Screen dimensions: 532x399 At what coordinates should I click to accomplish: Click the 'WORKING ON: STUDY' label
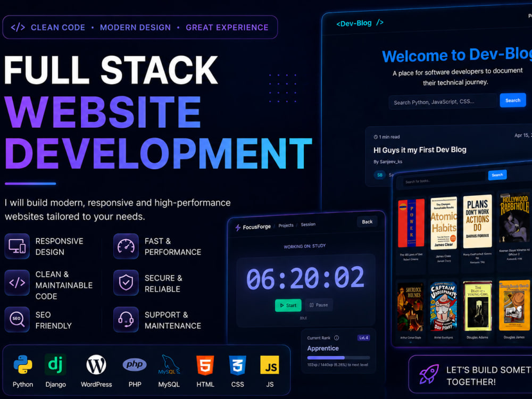click(x=305, y=246)
